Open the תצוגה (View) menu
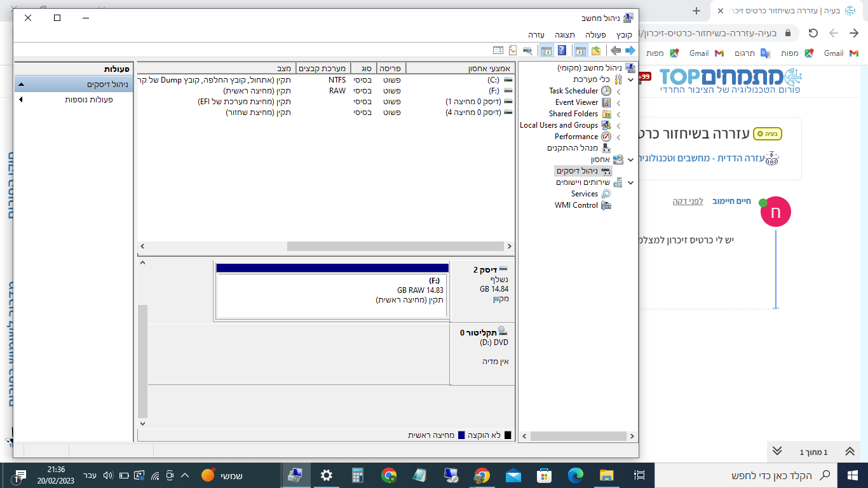 click(564, 34)
